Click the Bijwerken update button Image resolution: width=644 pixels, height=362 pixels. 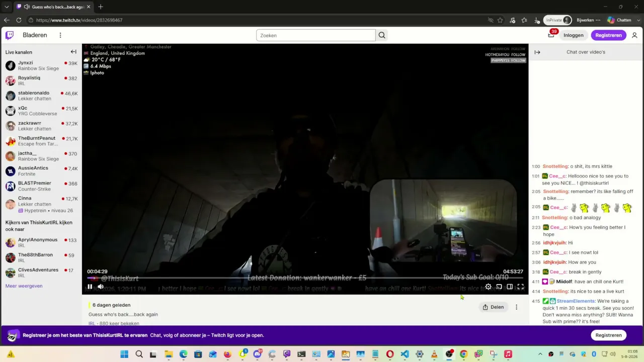(x=588, y=20)
